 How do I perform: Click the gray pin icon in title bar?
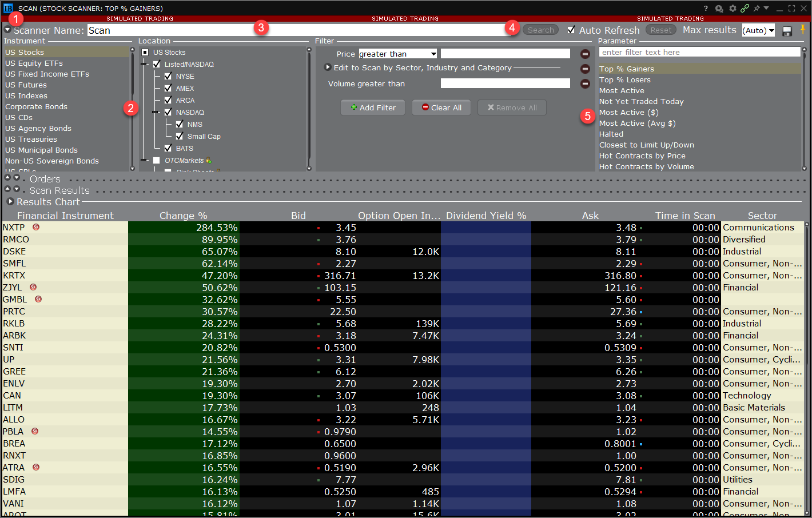pyautogui.click(x=757, y=9)
